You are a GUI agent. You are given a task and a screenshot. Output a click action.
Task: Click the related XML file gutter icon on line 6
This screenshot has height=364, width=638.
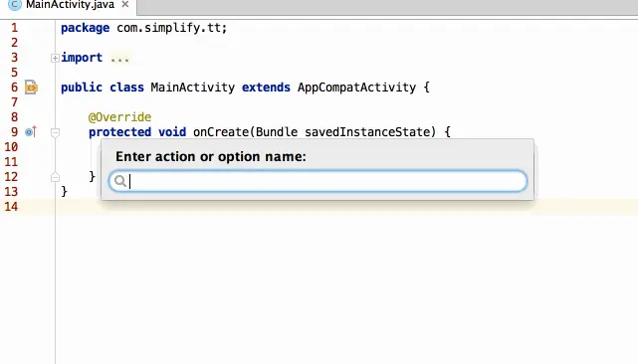coord(31,88)
